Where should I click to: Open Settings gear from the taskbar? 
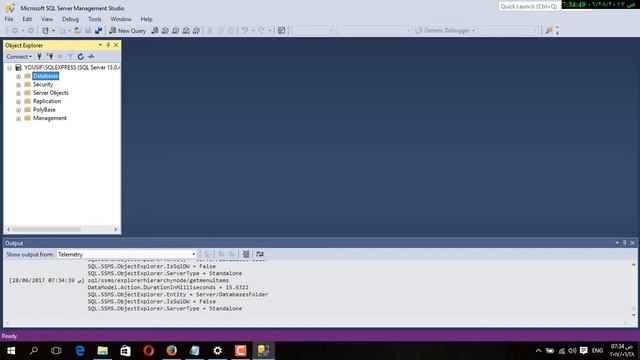click(218, 351)
